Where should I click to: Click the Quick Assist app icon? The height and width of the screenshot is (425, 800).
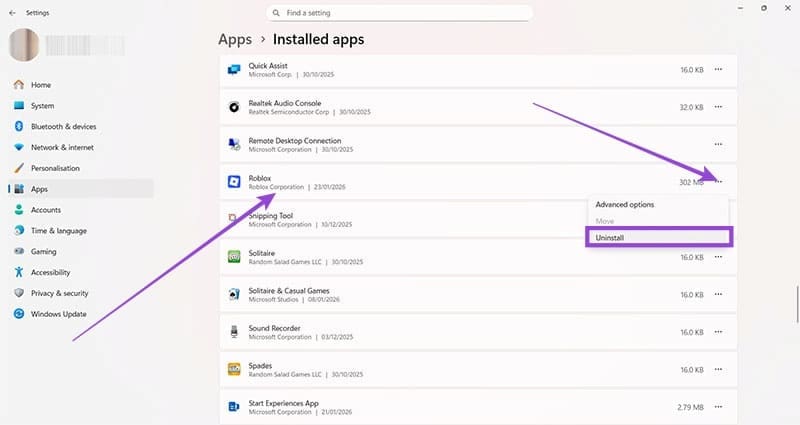233,70
